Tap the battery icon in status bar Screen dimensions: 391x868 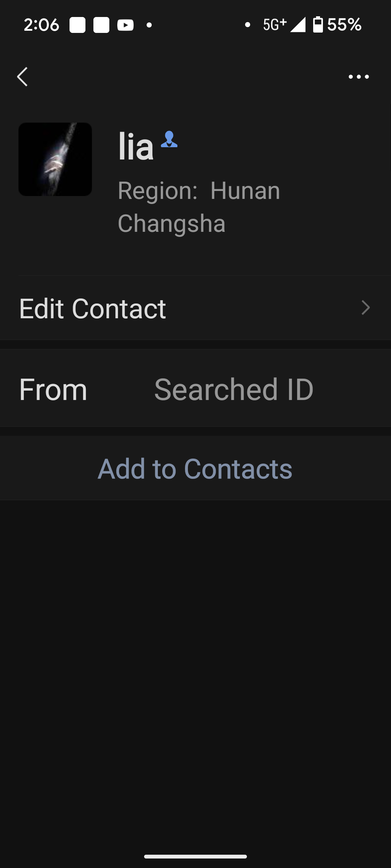318,25
